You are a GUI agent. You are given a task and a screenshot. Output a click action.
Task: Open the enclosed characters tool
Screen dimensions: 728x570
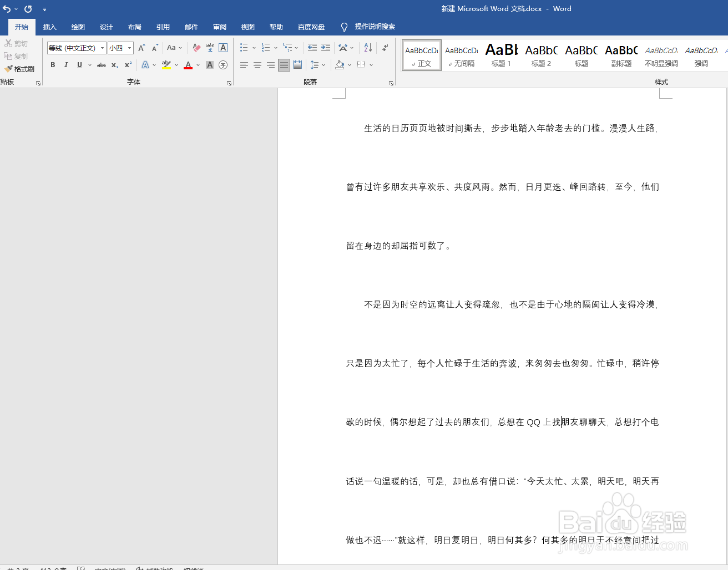[x=223, y=65]
